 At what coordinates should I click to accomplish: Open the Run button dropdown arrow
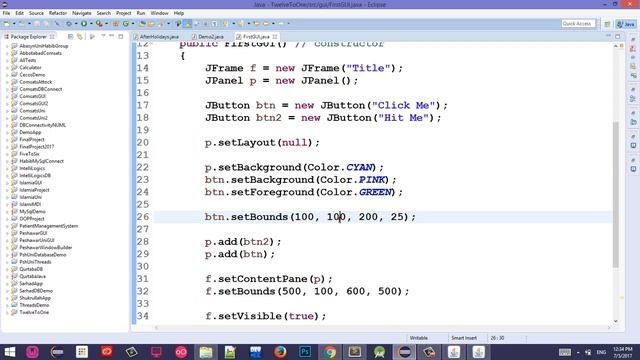91,24
